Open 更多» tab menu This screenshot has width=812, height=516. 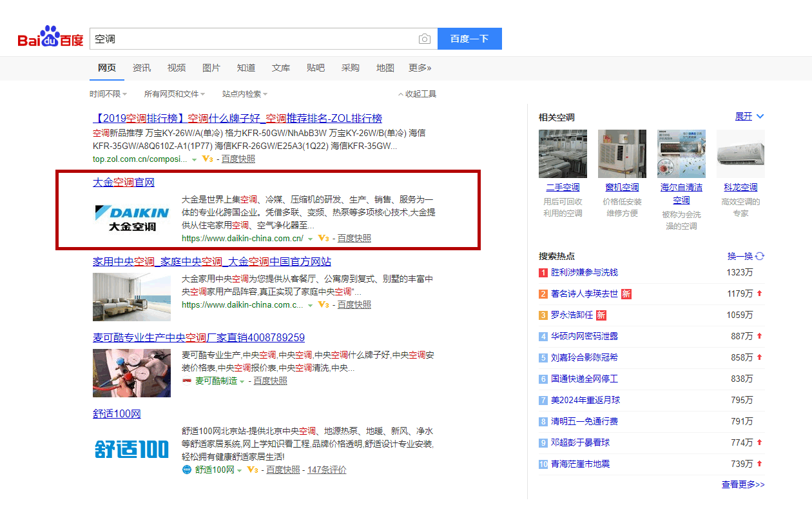420,68
